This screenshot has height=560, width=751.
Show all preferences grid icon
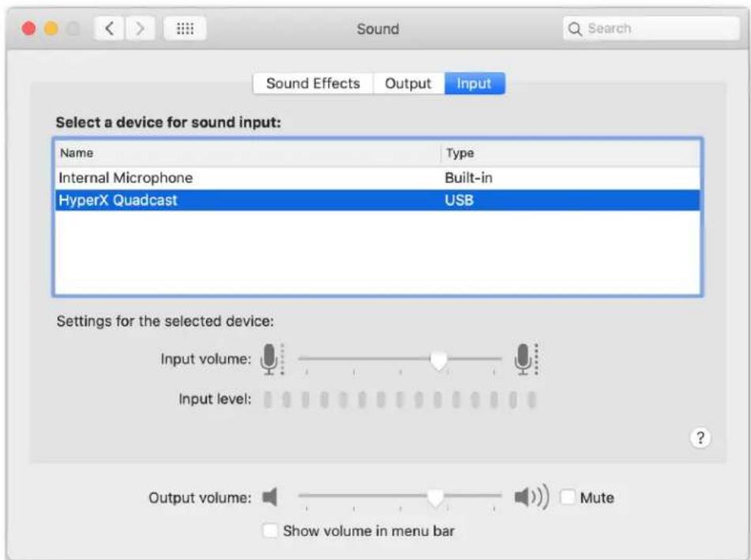click(x=185, y=28)
